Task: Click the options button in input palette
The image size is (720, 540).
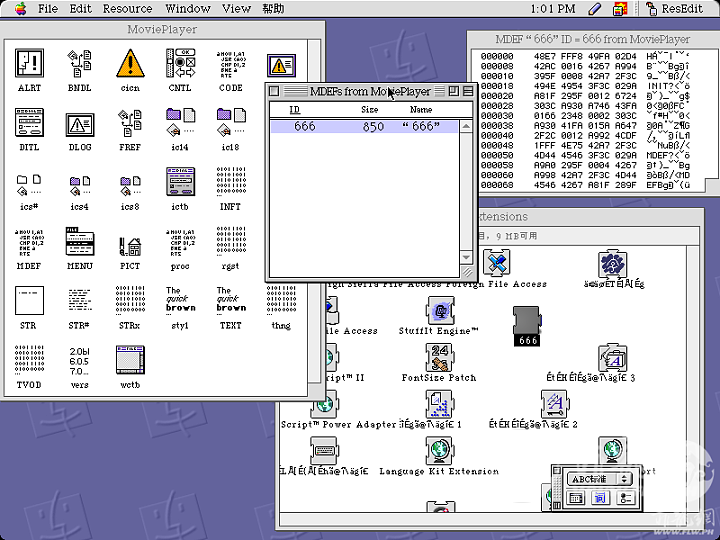Action: [624, 497]
